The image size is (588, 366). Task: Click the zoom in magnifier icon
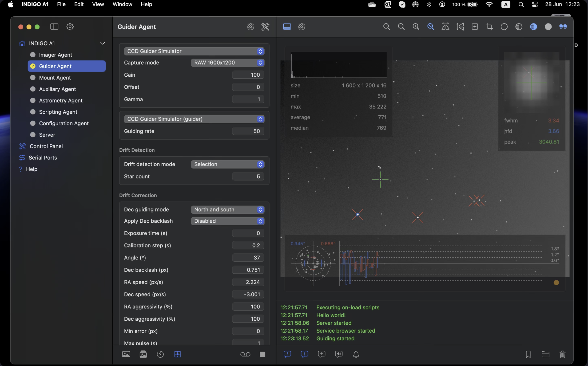386,27
